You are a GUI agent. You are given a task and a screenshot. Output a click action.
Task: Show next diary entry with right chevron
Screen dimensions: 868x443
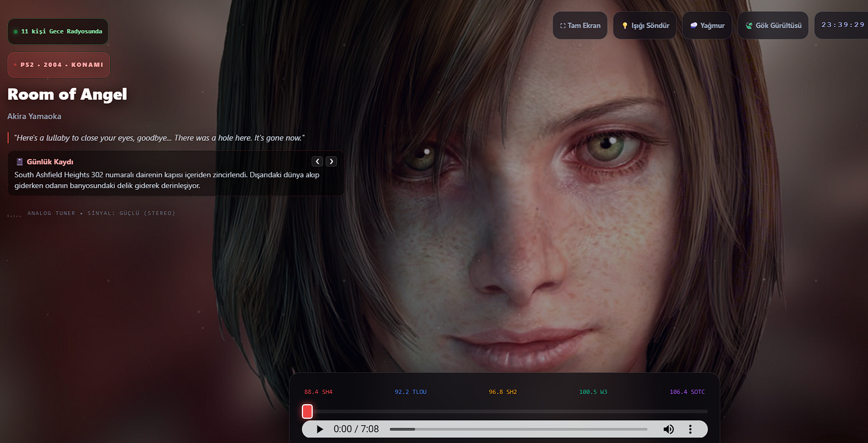point(331,161)
